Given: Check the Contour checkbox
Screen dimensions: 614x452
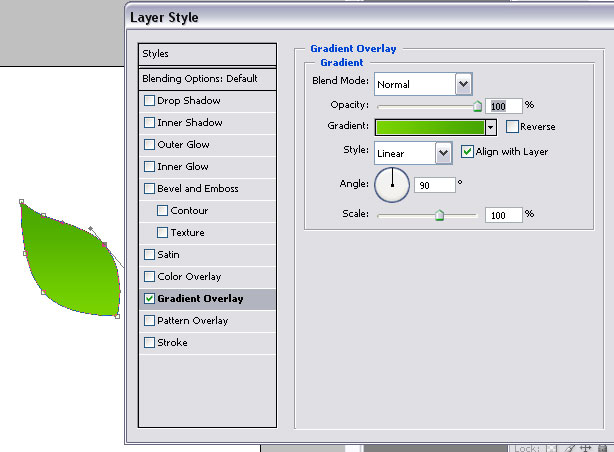Looking at the screenshot, I should click(163, 211).
